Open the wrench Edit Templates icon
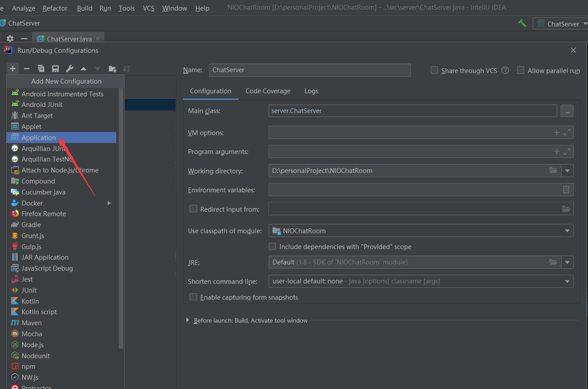Image resolution: width=588 pixels, height=389 pixels. point(70,69)
